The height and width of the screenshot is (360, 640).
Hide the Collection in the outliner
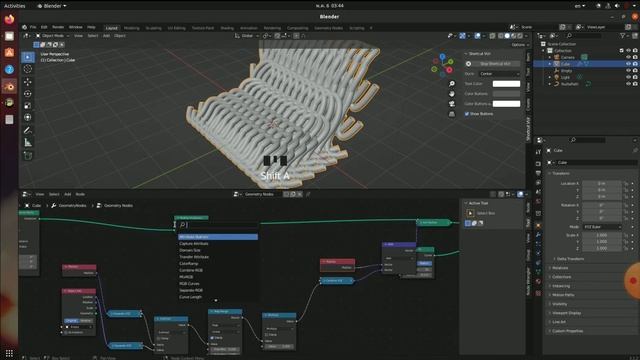point(629,51)
